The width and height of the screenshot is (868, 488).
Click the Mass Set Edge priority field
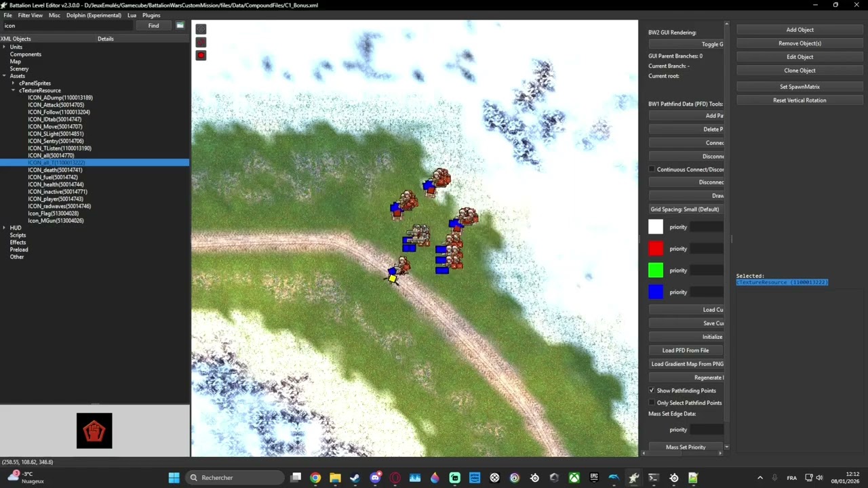(707, 430)
